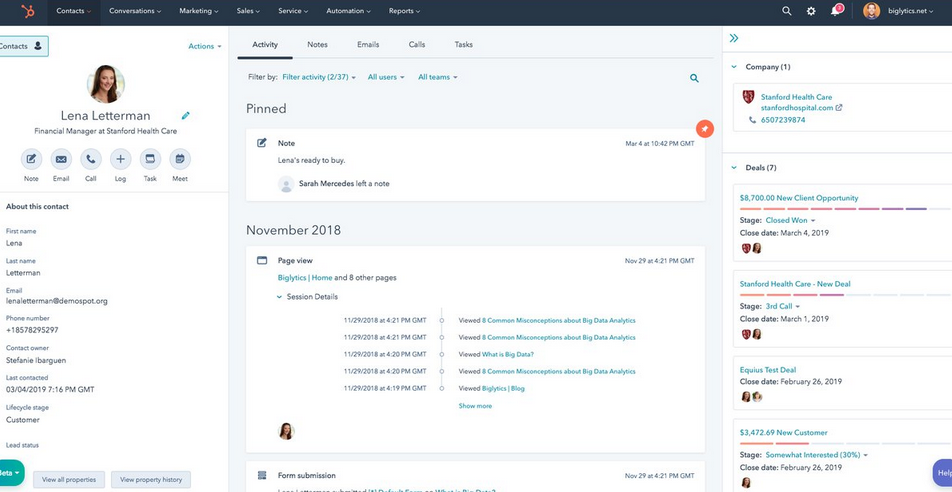Change the 3rd Call stage dropdown
This screenshot has height=492, width=952.
783,306
